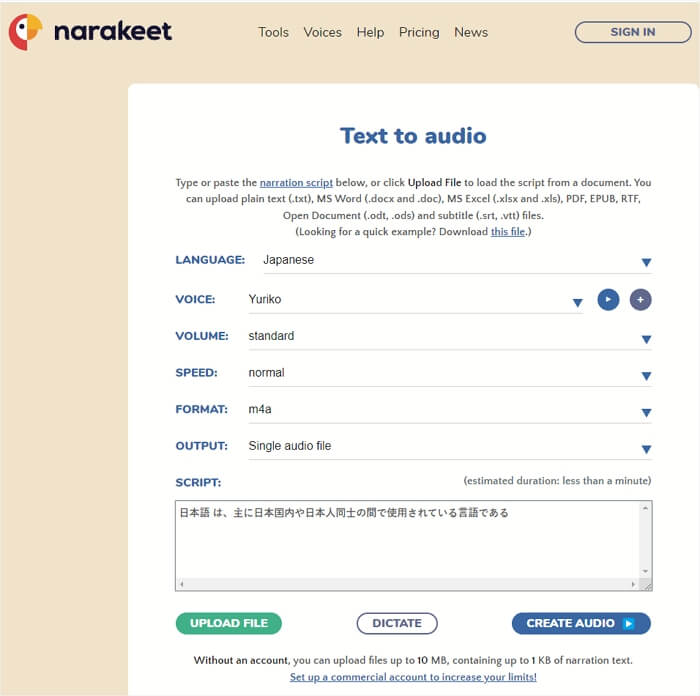Viewport: 700px width, 696px height.
Task: Expand the Voice dropdown showing Yuriko
Action: 416,300
